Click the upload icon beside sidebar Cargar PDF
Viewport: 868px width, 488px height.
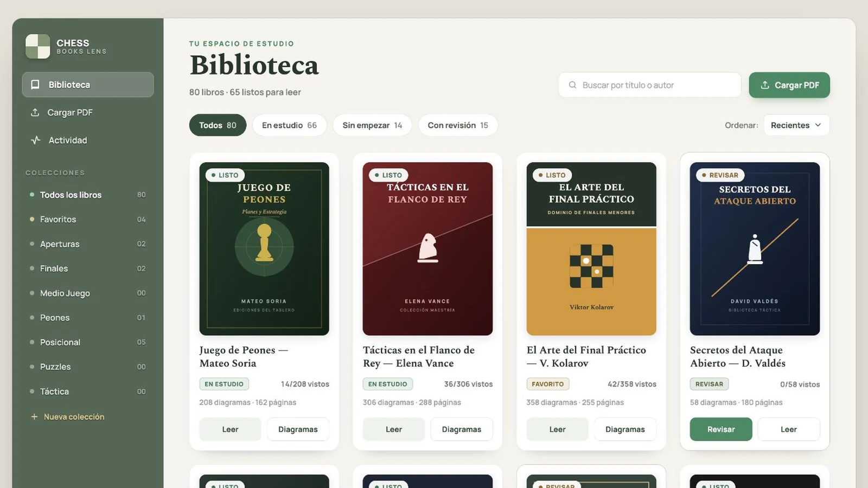pyautogui.click(x=35, y=112)
